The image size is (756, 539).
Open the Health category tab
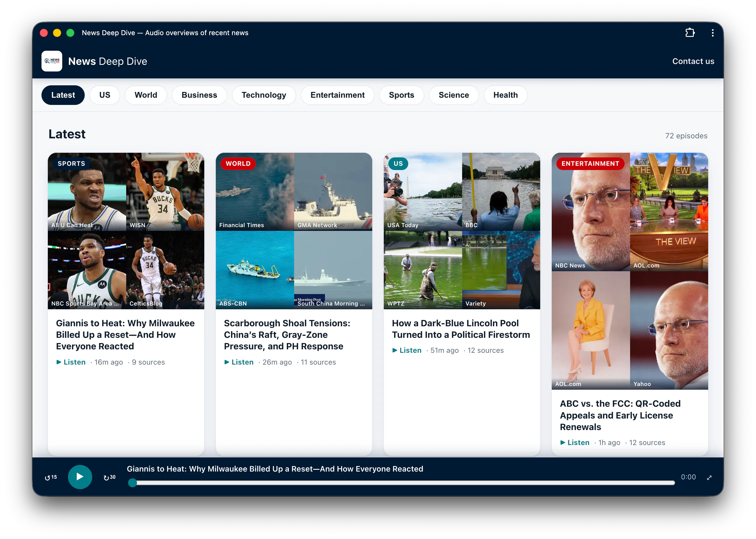(506, 95)
